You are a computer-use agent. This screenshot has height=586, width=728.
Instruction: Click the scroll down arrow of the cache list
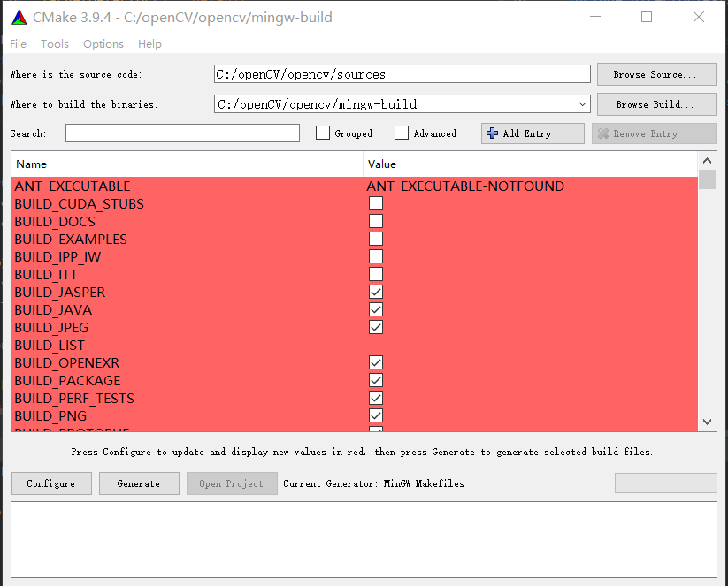click(x=707, y=422)
